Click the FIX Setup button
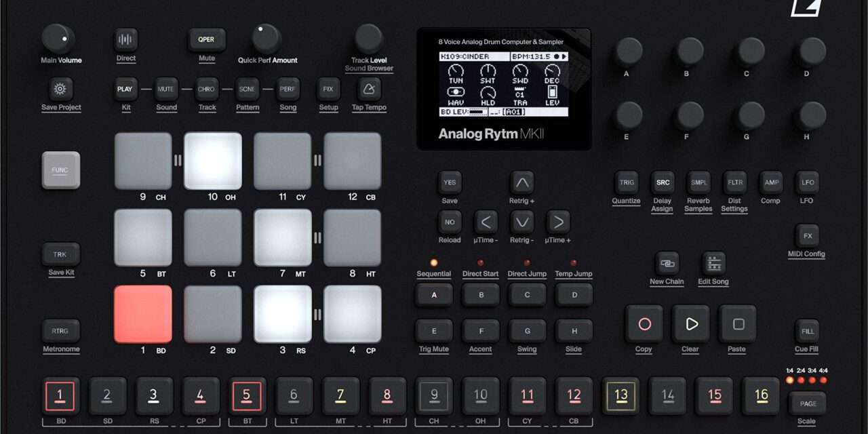 [x=329, y=89]
